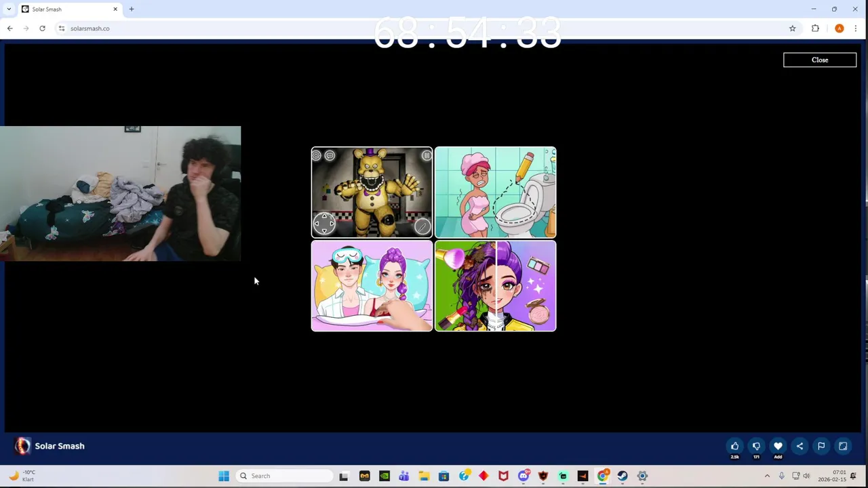Open the Chrome profile avatar
868x488 pixels.
click(840, 28)
